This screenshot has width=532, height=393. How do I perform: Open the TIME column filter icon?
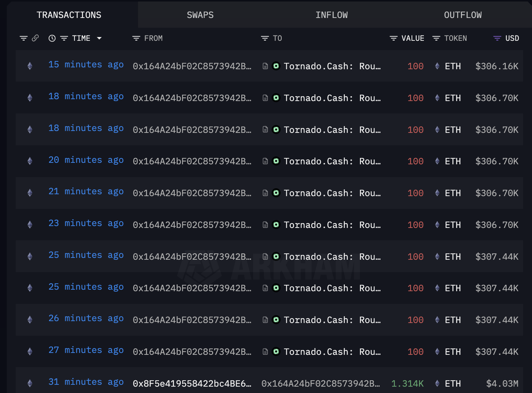pyautogui.click(x=64, y=38)
